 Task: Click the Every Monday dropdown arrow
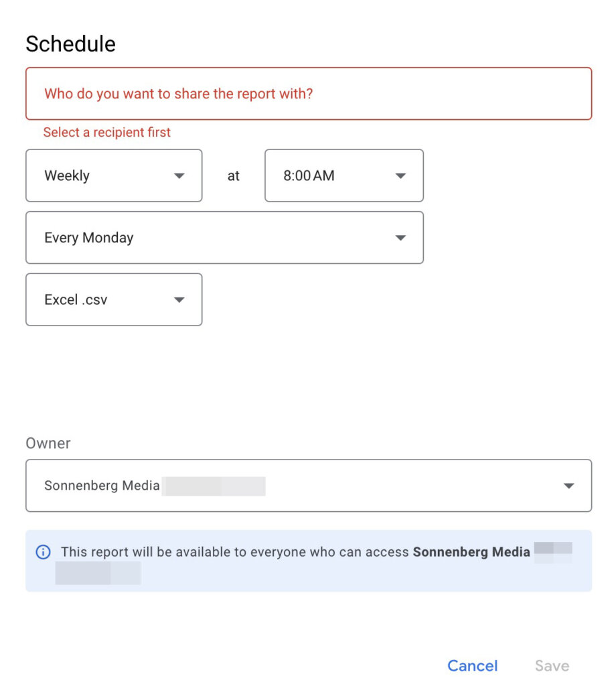[x=400, y=238]
